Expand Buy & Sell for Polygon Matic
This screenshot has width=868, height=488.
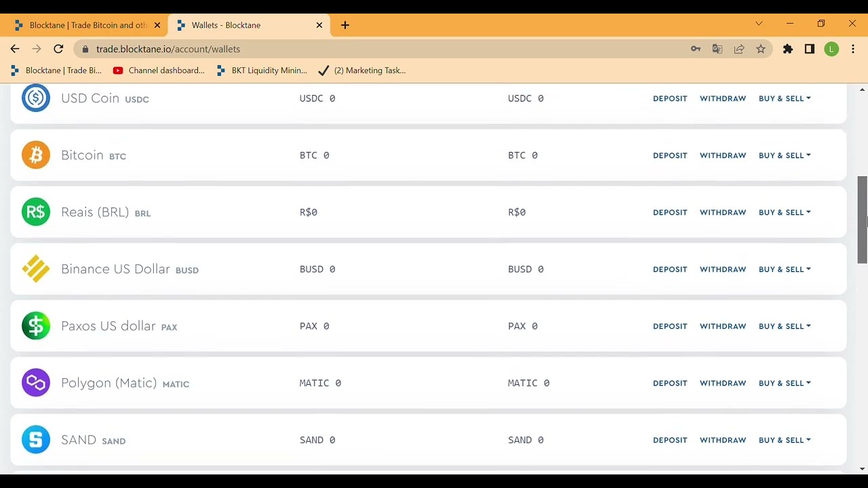click(785, 383)
